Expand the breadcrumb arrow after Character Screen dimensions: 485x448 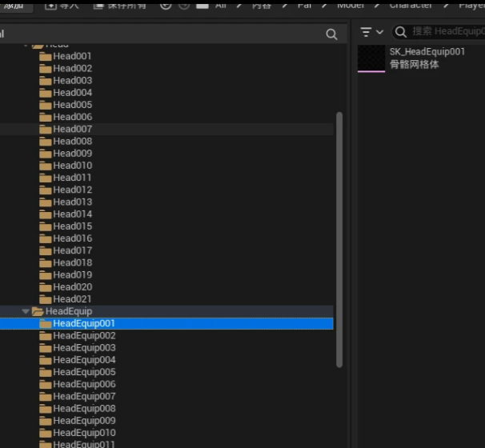tap(446, 5)
